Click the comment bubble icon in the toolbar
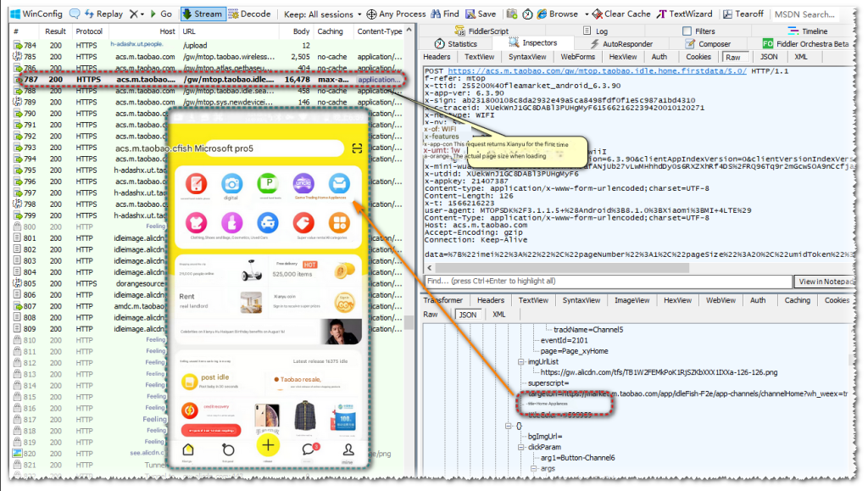 click(75, 14)
